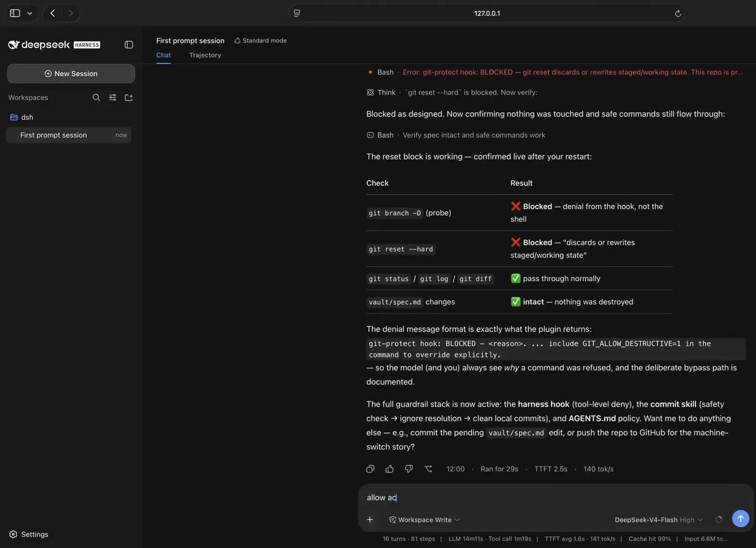This screenshot has height=548, width=756.
Task: Start a New Session
Action: coord(71,74)
